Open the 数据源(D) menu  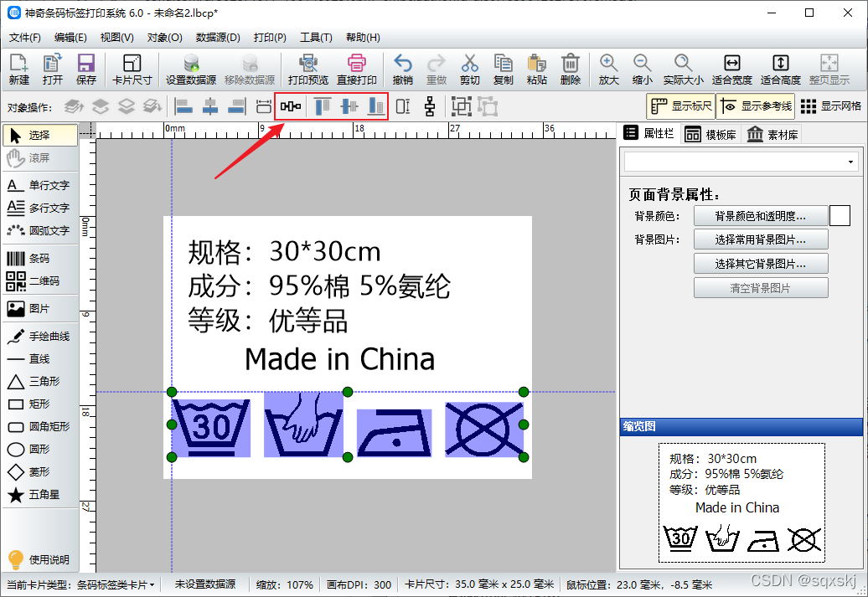pos(218,38)
